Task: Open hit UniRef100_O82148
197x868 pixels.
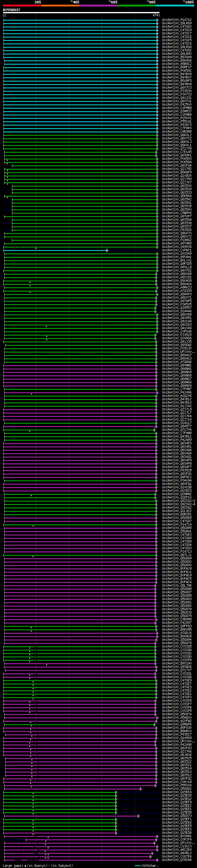Action: pyautogui.click(x=177, y=321)
